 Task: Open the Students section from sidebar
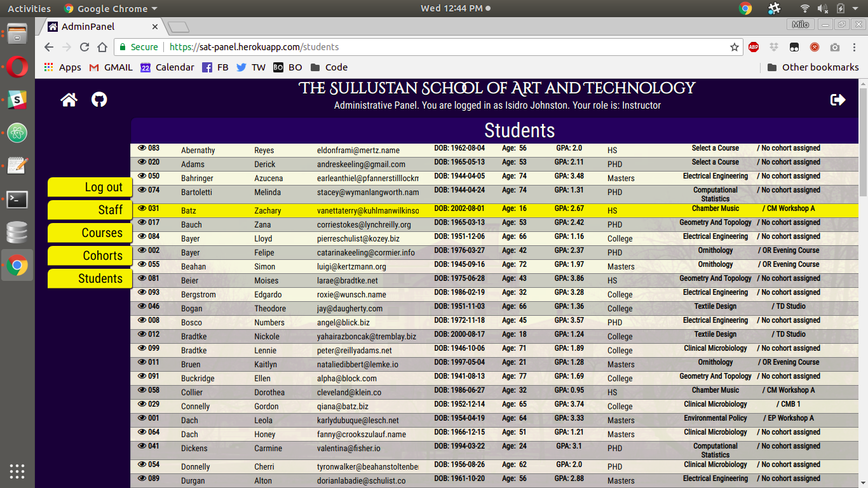tap(90, 278)
